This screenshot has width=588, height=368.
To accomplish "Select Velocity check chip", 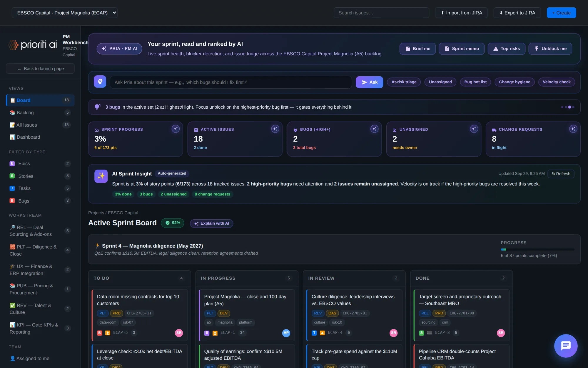I will (x=557, y=82).
